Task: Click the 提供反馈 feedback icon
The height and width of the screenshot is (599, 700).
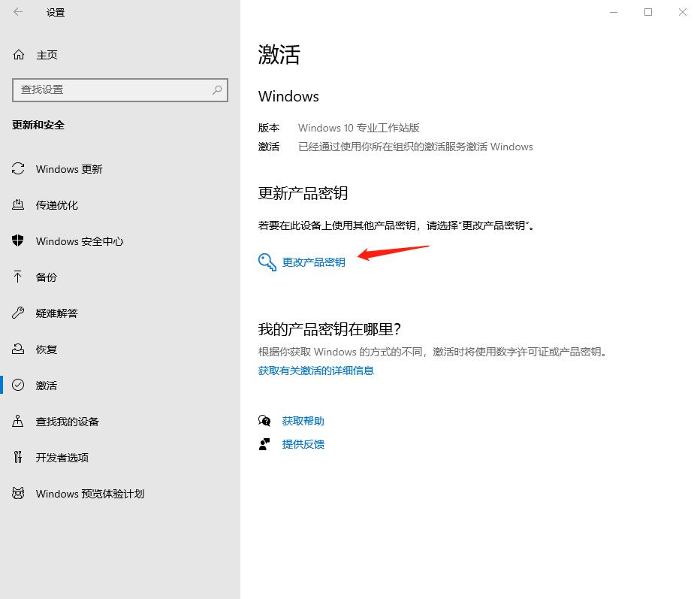Action: coord(265,444)
